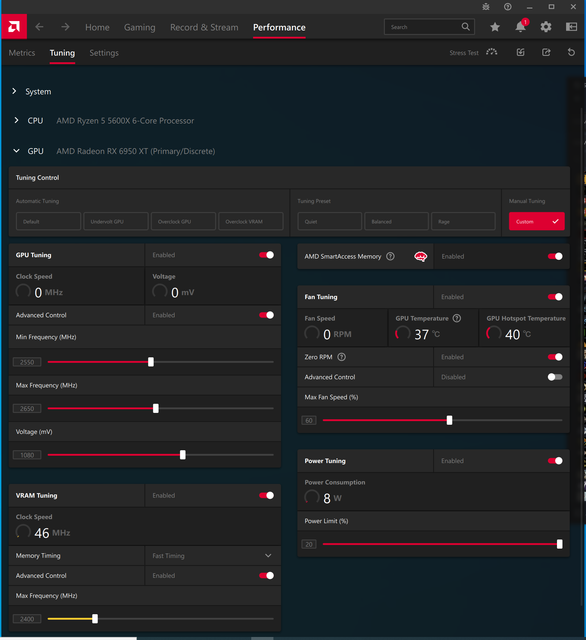Image resolution: width=586 pixels, height=640 pixels.
Task: Select the Balanced tuning preset
Action: pos(396,221)
